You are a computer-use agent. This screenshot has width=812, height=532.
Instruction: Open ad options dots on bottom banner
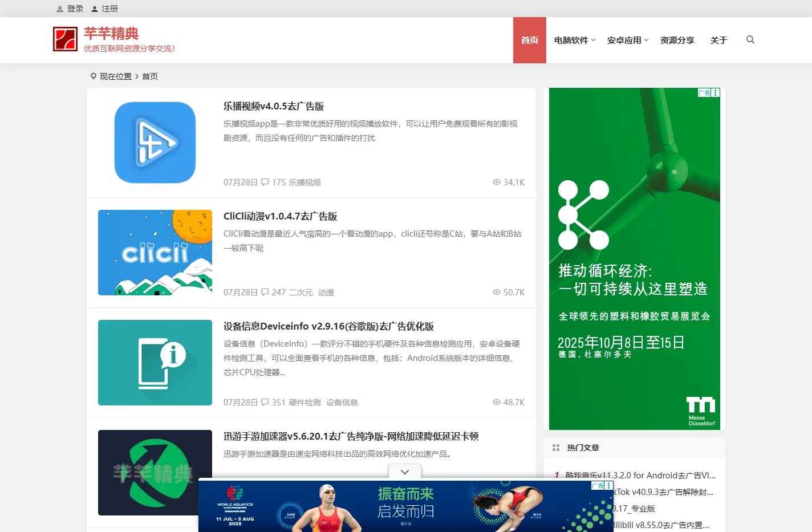click(x=609, y=486)
